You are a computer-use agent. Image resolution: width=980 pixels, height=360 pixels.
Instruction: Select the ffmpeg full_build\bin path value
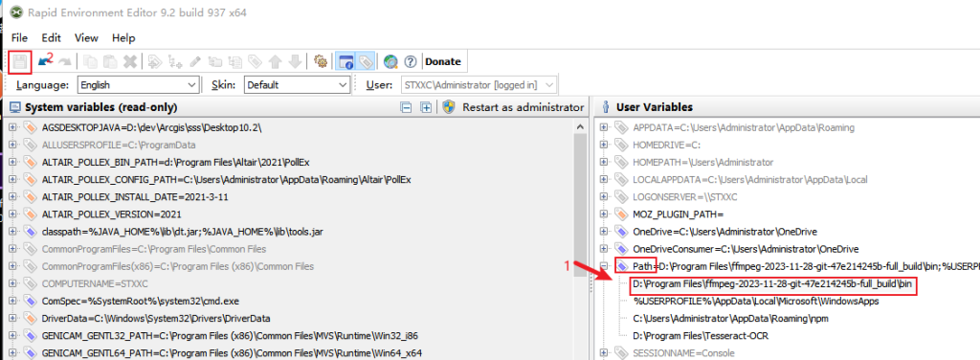click(773, 283)
